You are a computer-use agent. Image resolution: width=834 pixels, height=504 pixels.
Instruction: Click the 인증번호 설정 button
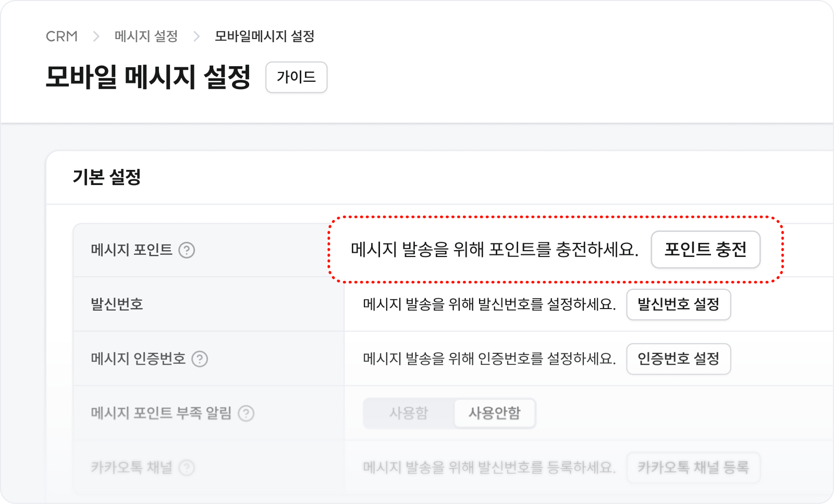[x=678, y=359]
